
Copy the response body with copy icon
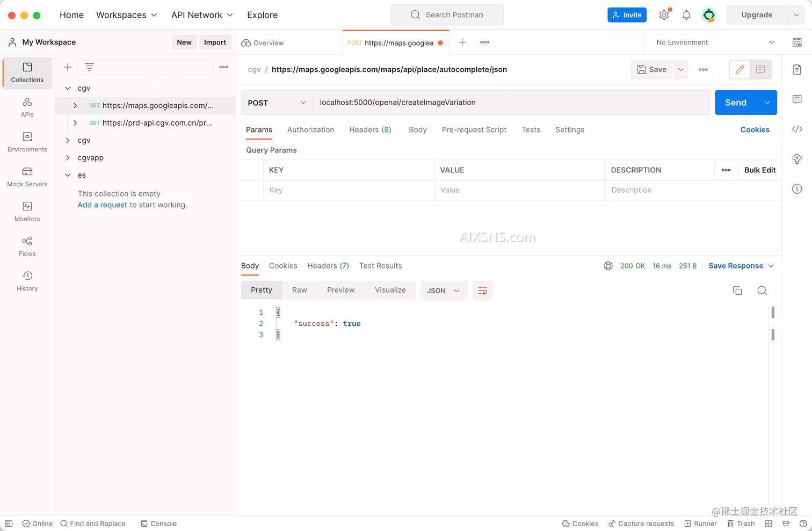click(737, 290)
